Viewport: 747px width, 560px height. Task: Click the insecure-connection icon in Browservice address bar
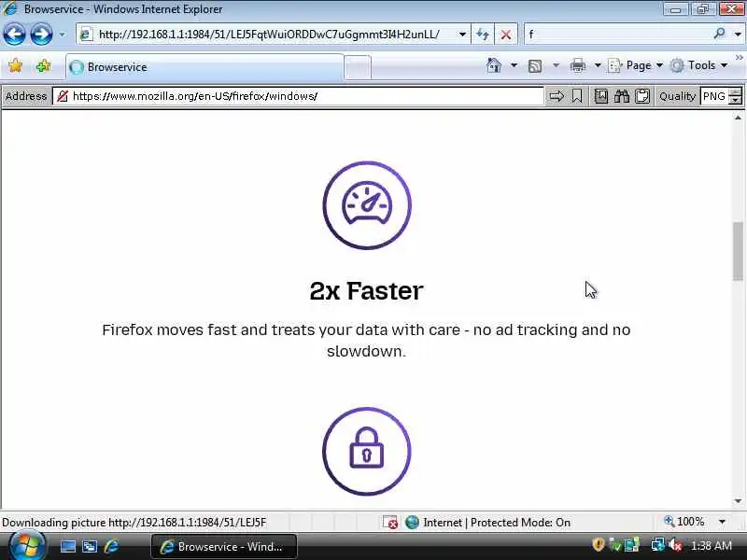tap(63, 96)
